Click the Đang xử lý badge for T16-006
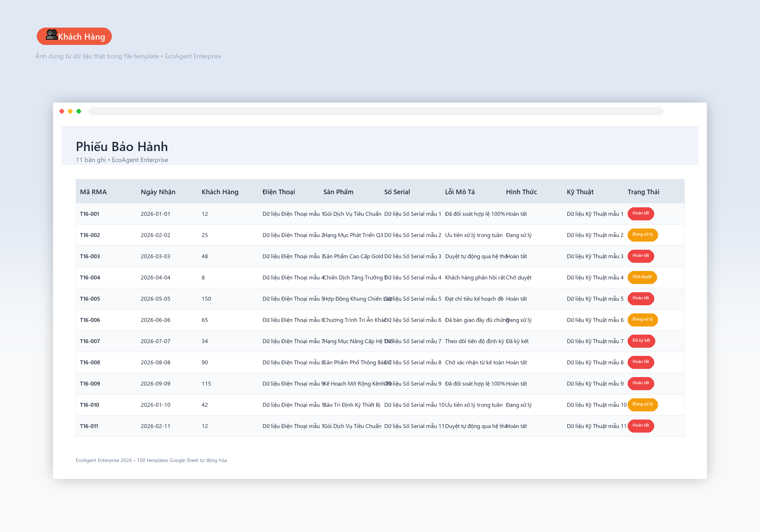Image resolution: width=760 pixels, height=532 pixels. tap(643, 320)
